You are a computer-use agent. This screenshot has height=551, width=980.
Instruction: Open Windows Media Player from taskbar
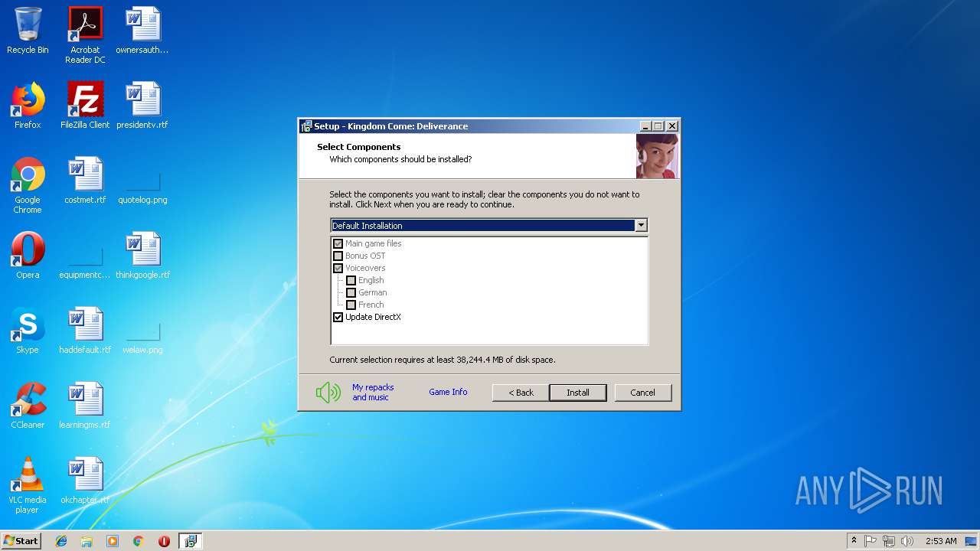click(113, 541)
